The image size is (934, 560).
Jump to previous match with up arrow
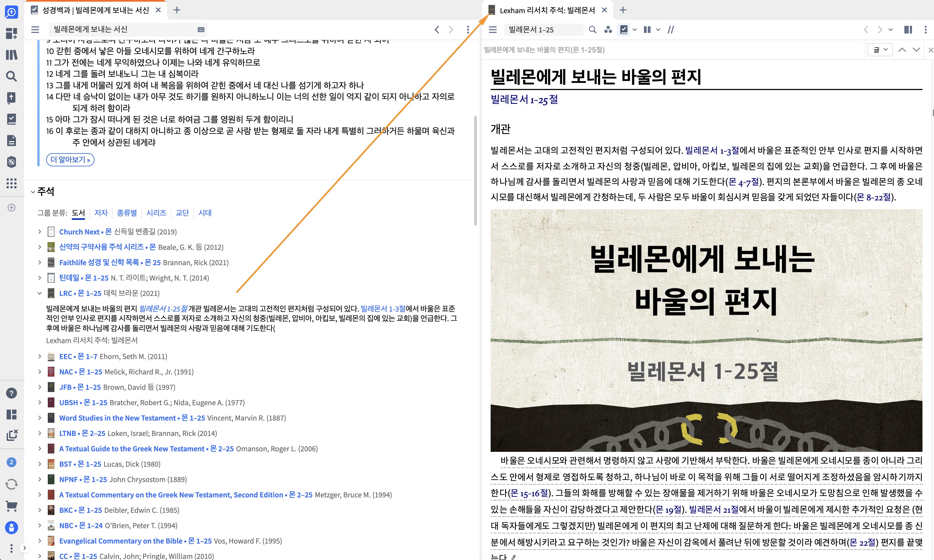tap(902, 50)
